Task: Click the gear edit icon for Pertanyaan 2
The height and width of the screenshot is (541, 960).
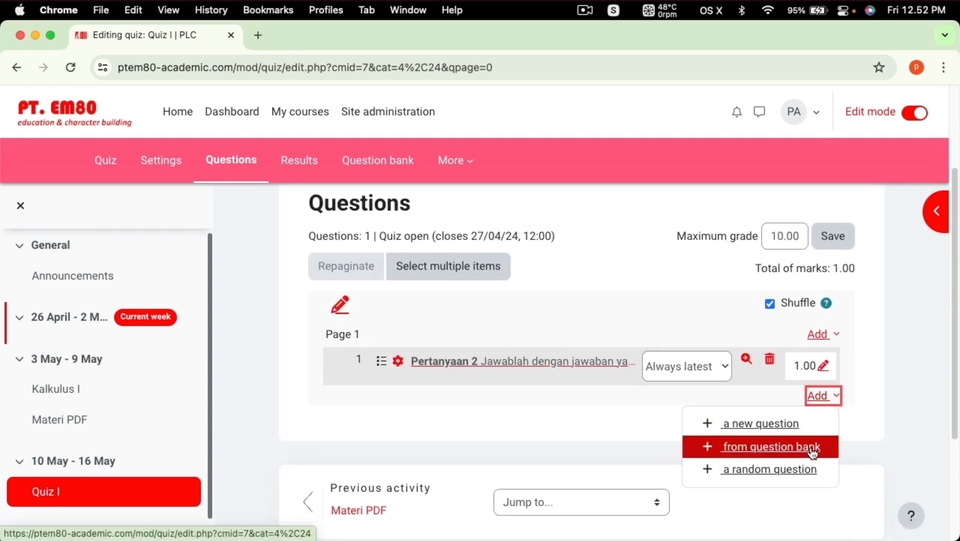Action: coord(398,361)
